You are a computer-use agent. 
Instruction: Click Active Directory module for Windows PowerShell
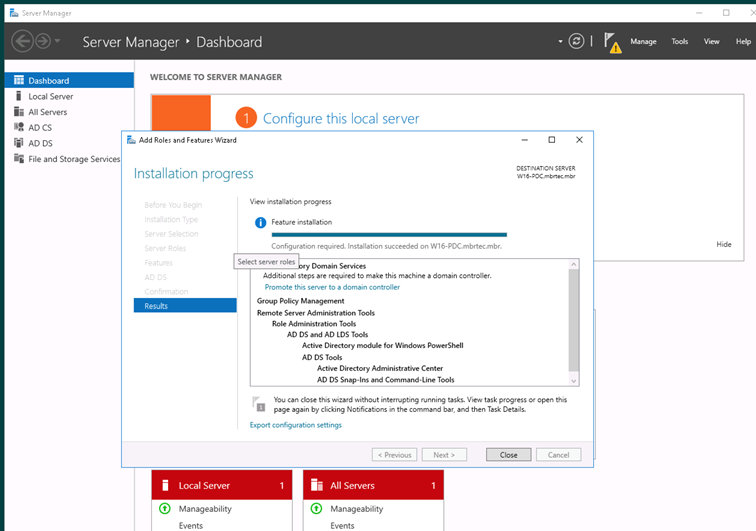(x=383, y=346)
